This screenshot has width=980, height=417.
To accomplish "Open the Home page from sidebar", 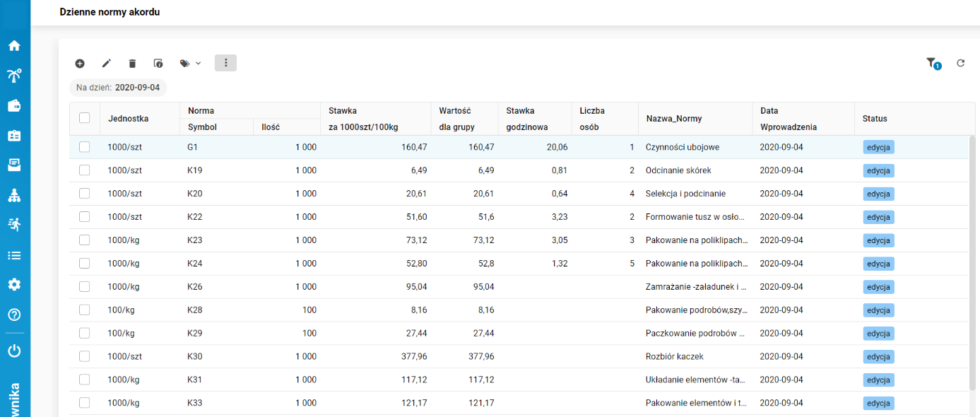I will tap(14, 46).
